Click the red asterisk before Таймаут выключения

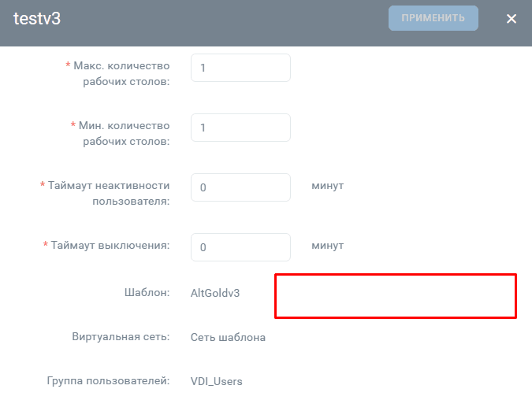46,246
